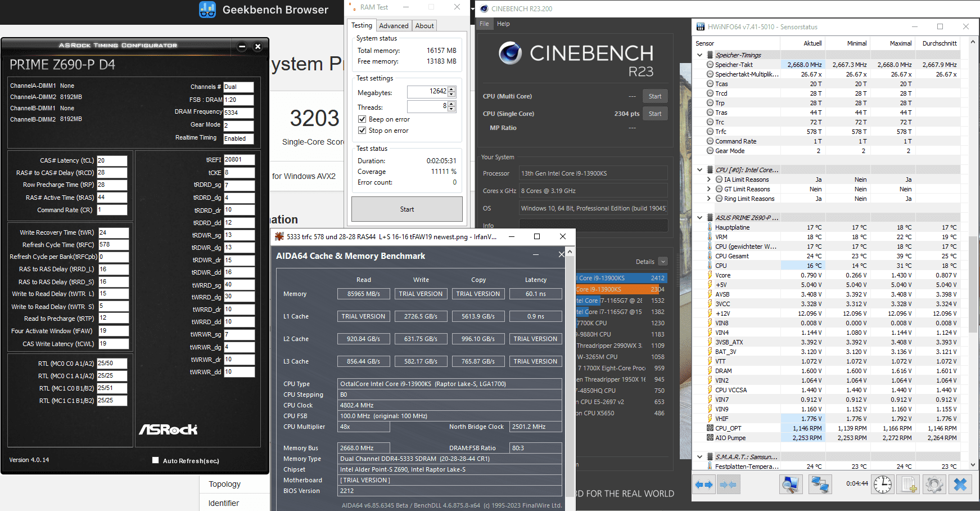The width and height of the screenshot is (980, 511).
Task: Click the Vcore voltage lightning icon
Action: point(710,275)
